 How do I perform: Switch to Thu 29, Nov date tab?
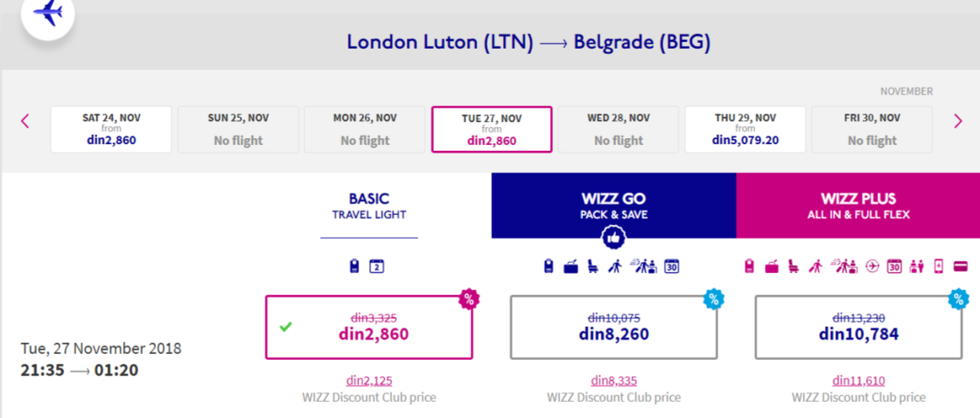click(x=746, y=130)
